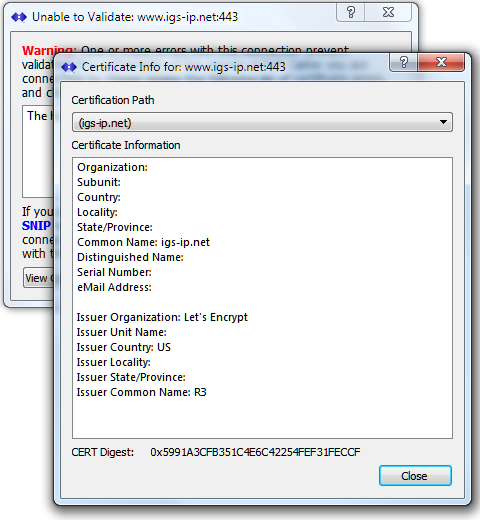The width and height of the screenshot is (480, 520).
Task: Click the Issuer Common Name R3 line
Action: tap(141, 392)
